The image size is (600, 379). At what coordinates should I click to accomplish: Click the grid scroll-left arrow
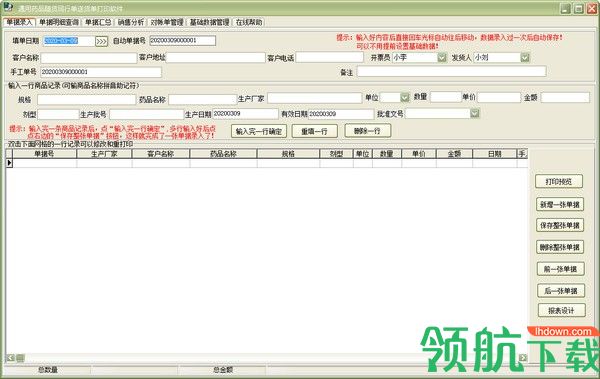[10, 358]
